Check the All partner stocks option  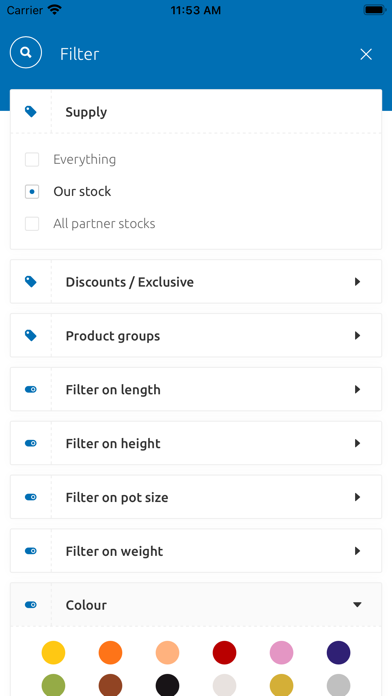(x=32, y=224)
